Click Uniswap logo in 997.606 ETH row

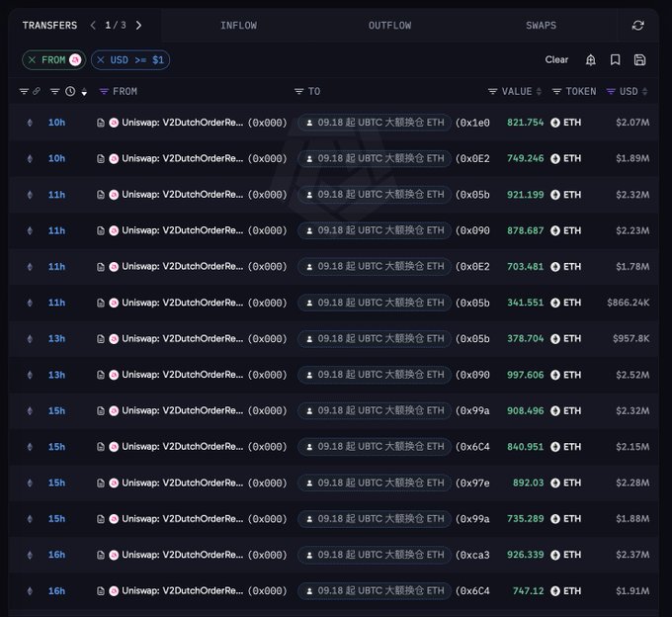click(114, 375)
